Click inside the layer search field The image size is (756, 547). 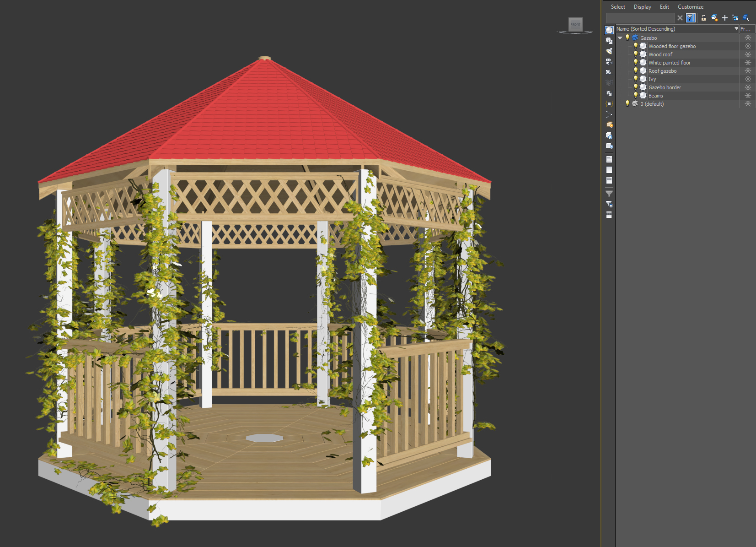point(640,18)
